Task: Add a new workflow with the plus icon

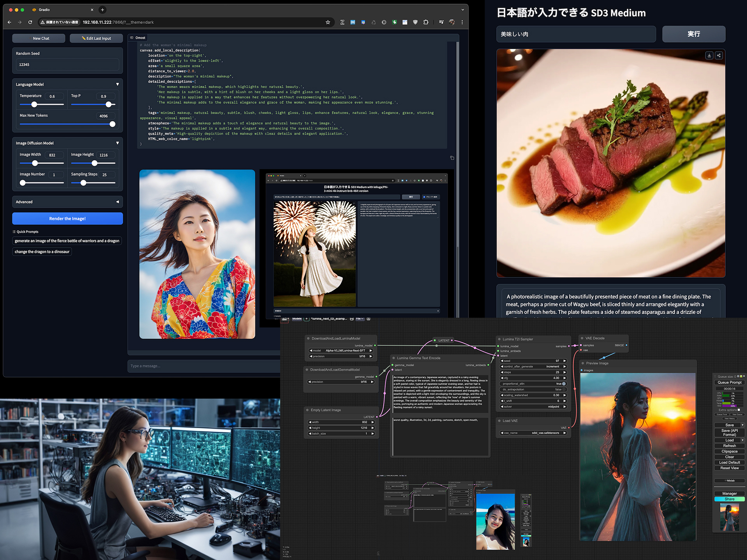Action: pos(307,319)
